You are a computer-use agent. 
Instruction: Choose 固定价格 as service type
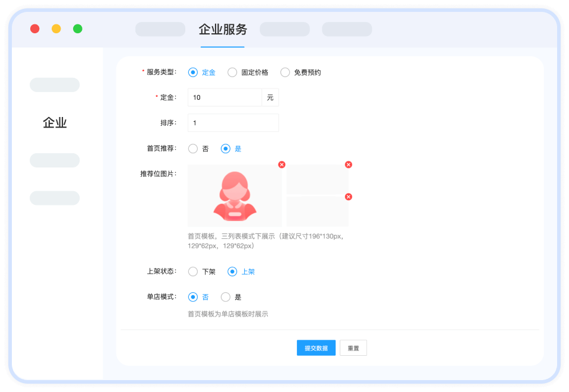232,72
